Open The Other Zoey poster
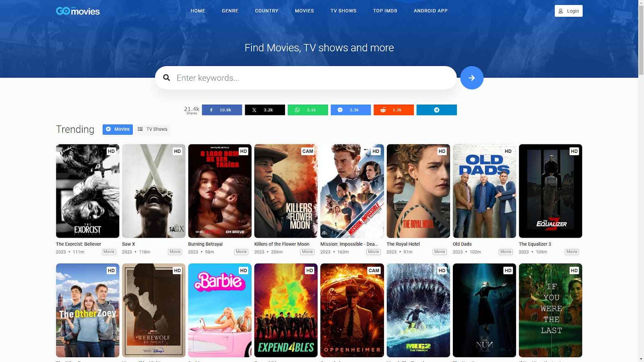This screenshot has width=644, height=362. (x=88, y=310)
